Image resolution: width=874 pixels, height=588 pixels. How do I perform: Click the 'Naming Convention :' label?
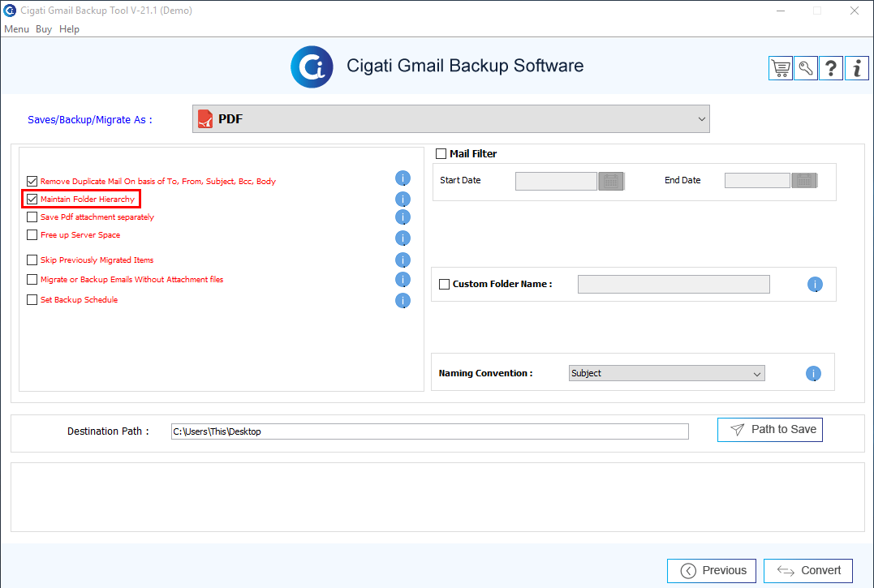485,373
